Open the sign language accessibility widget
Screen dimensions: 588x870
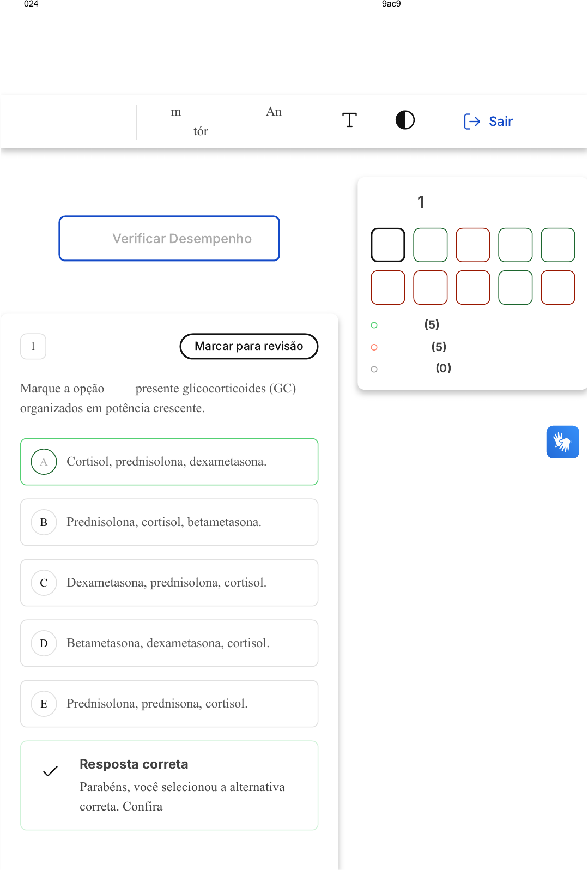tap(562, 442)
